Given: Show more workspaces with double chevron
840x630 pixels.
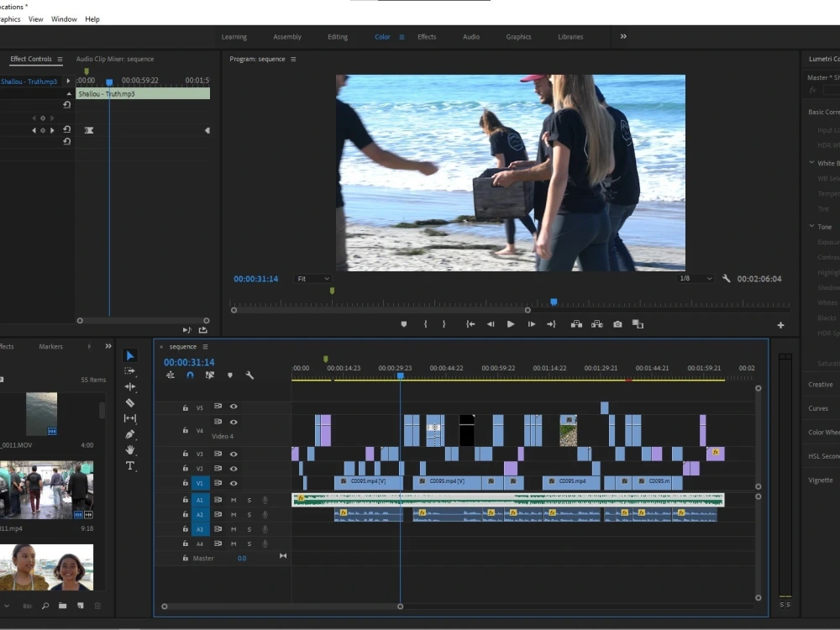Looking at the screenshot, I should [x=623, y=36].
